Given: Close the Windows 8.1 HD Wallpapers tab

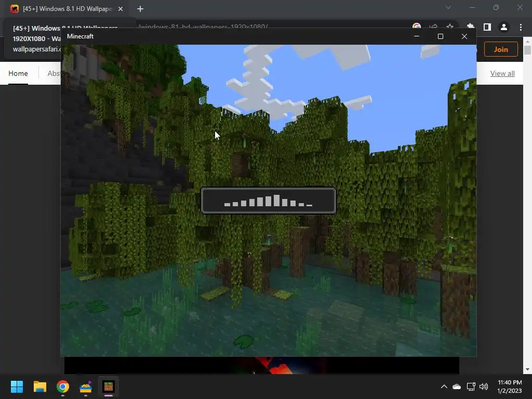Looking at the screenshot, I should (x=121, y=9).
